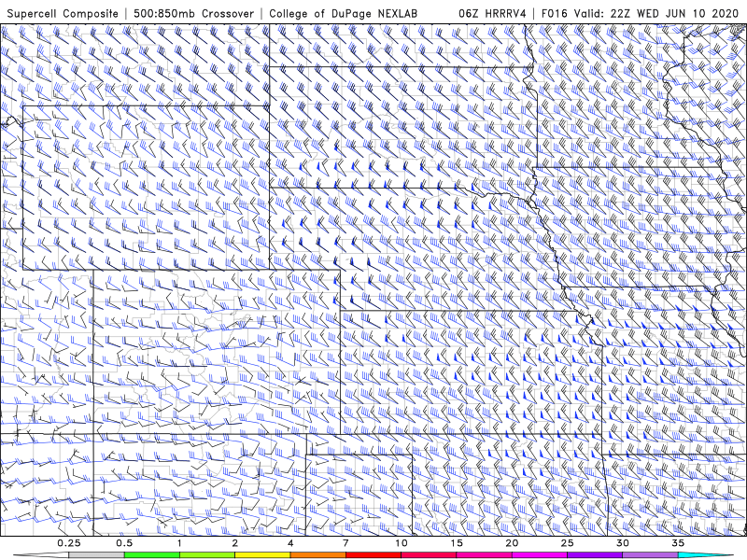
Task: Click the 'F016 Valid: 22Z WED JUN 10 2020' text
Action: tap(640, 13)
